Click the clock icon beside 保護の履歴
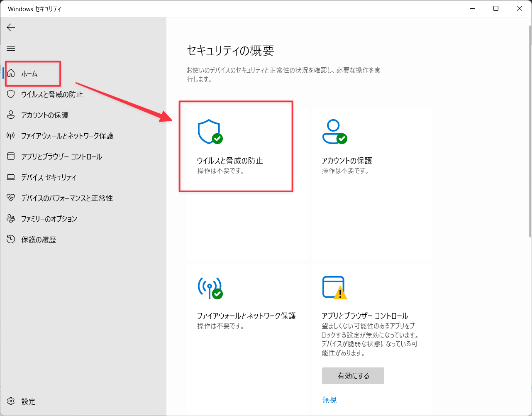Image resolution: width=532 pixels, height=416 pixels. pos(11,240)
